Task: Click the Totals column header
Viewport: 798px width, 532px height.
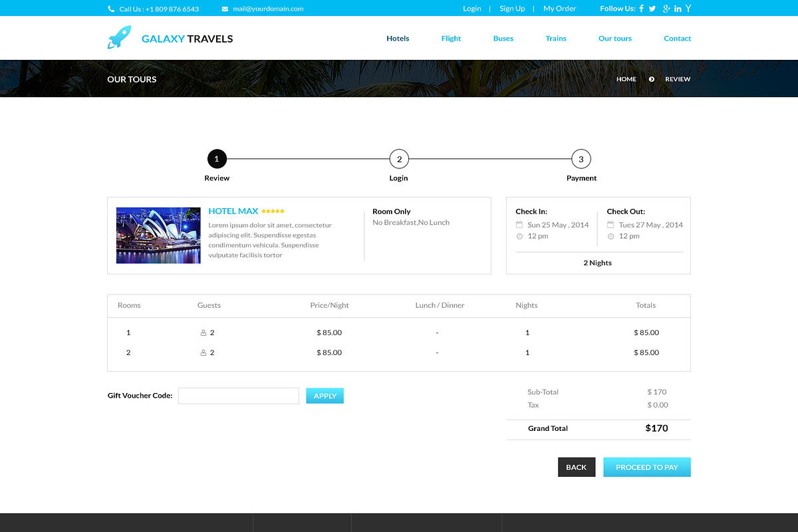Action: [646, 305]
